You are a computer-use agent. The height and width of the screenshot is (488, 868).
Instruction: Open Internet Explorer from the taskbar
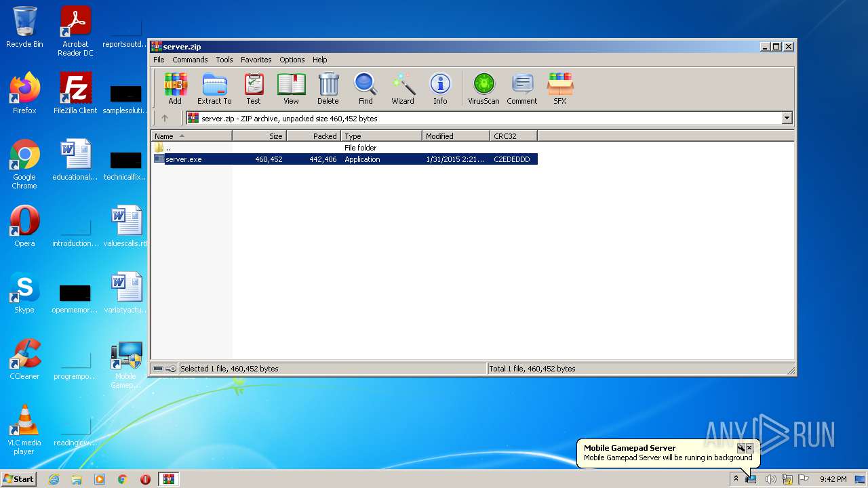pos(54,479)
